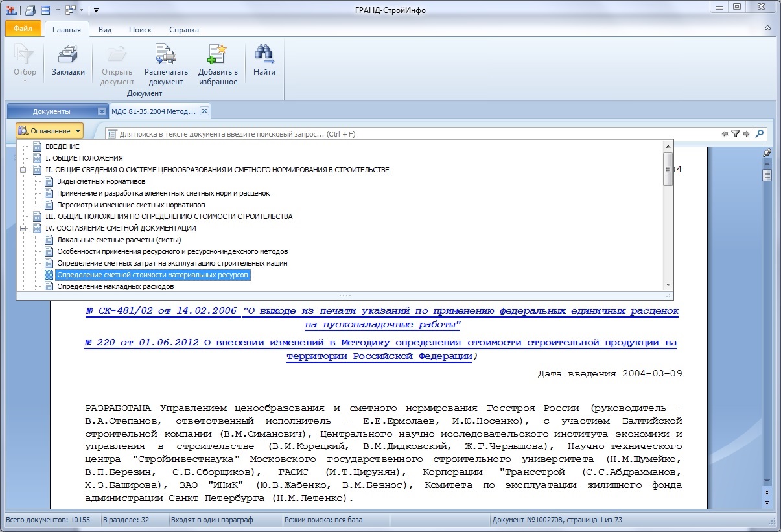
Task: Click Добавить в избранное star icon
Action: (x=217, y=56)
